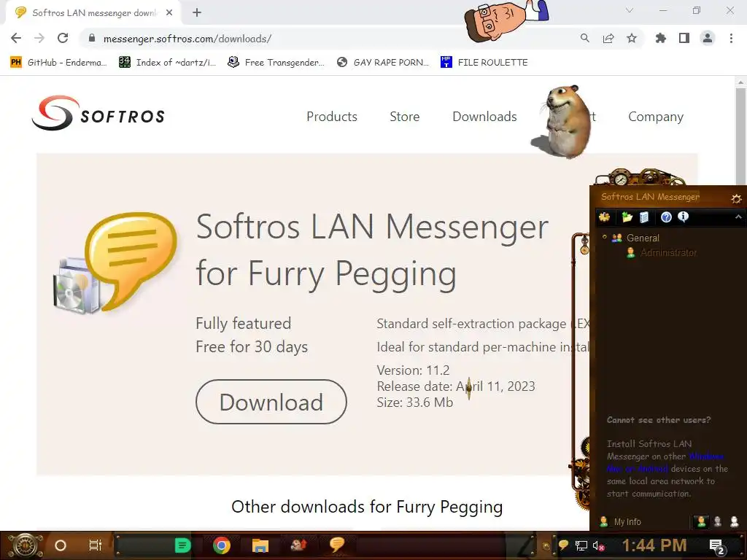Open Cortana circle on taskbar
This screenshot has height=560, width=747.
click(x=61, y=545)
